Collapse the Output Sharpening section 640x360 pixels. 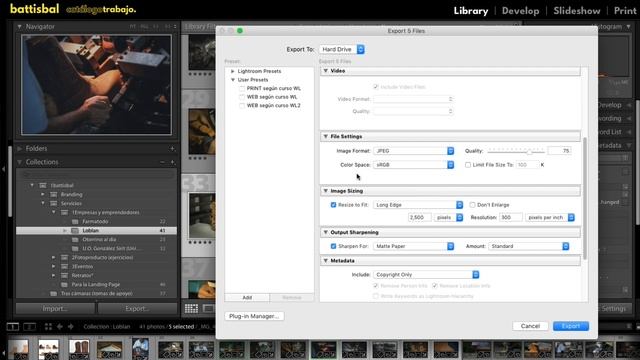tap(326, 232)
